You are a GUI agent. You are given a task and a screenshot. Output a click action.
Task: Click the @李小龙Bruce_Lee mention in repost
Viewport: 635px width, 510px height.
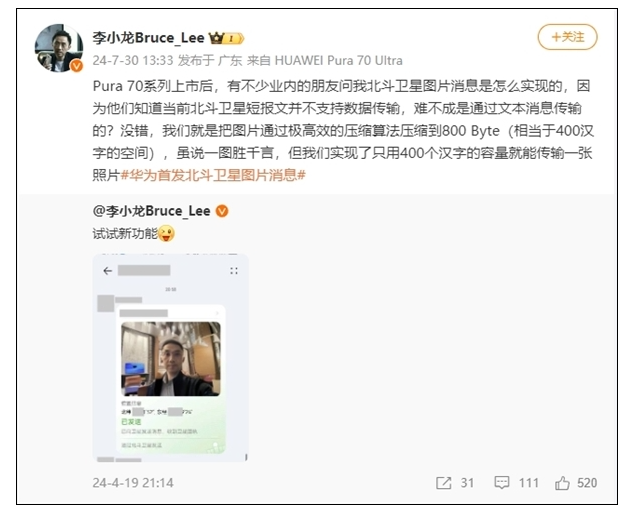(x=151, y=211)
